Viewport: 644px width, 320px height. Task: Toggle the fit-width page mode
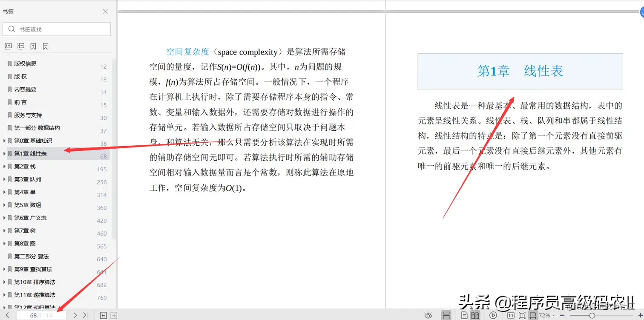[533, 315]
